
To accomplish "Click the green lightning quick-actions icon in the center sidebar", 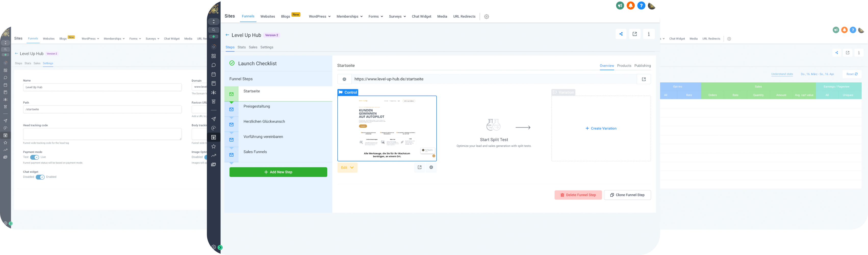I will tap(214, 36).
